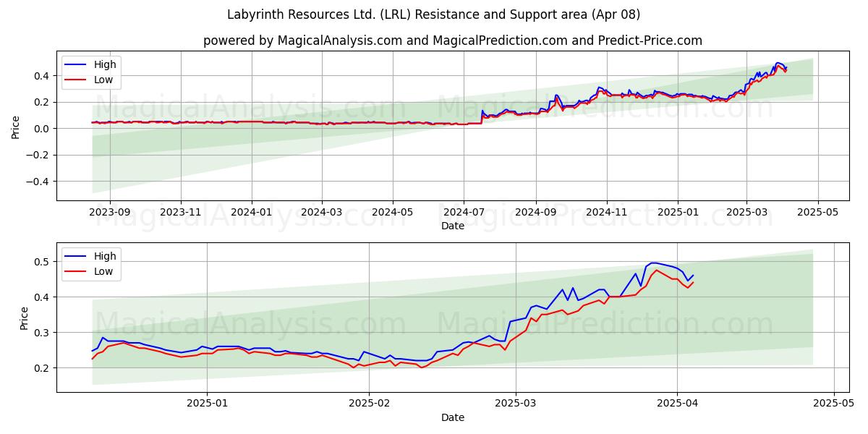
Task: Click '2025-03' tick label in lower chart
Action: 516,404
